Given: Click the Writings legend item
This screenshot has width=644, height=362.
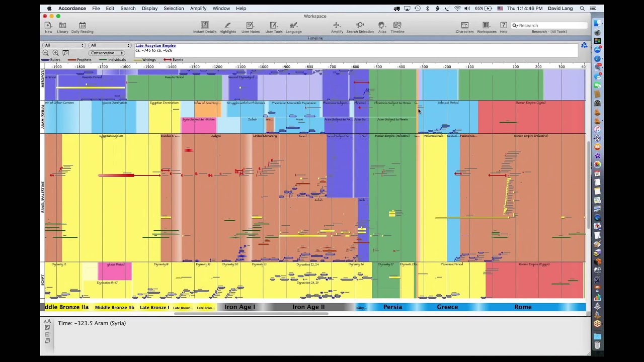Looking at the screenshot, I should 145,60.
